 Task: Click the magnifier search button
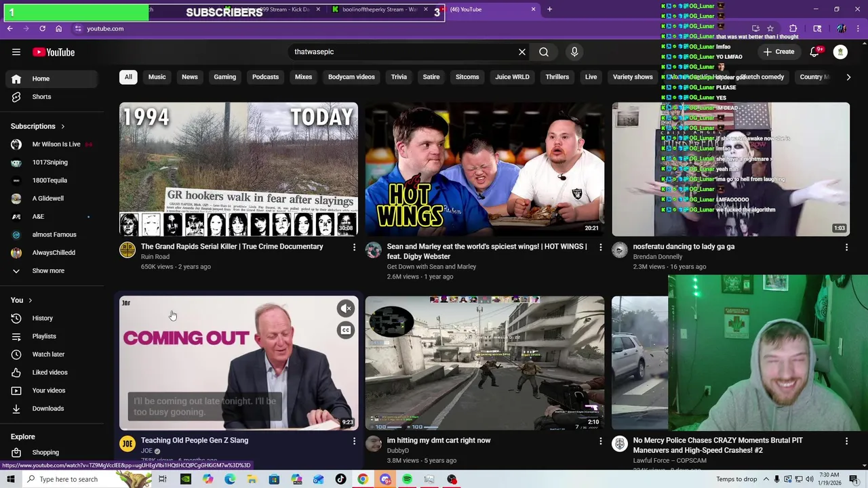(x=544, y=52)
